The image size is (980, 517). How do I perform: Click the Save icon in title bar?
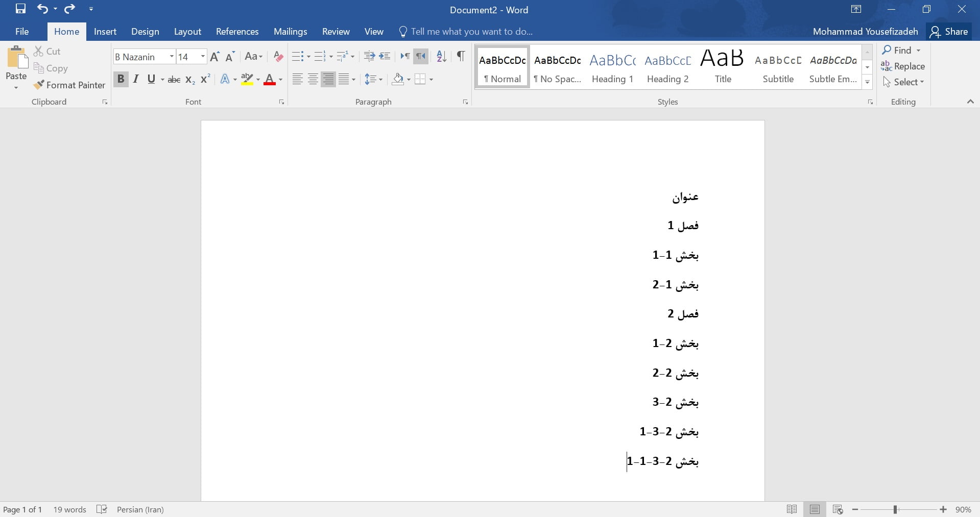[20, 9]
